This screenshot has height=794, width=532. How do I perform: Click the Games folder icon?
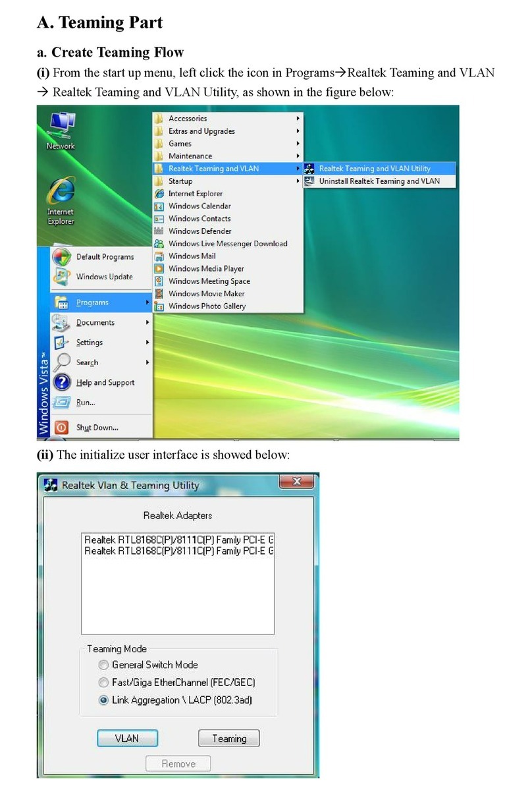tap(159, 144)
